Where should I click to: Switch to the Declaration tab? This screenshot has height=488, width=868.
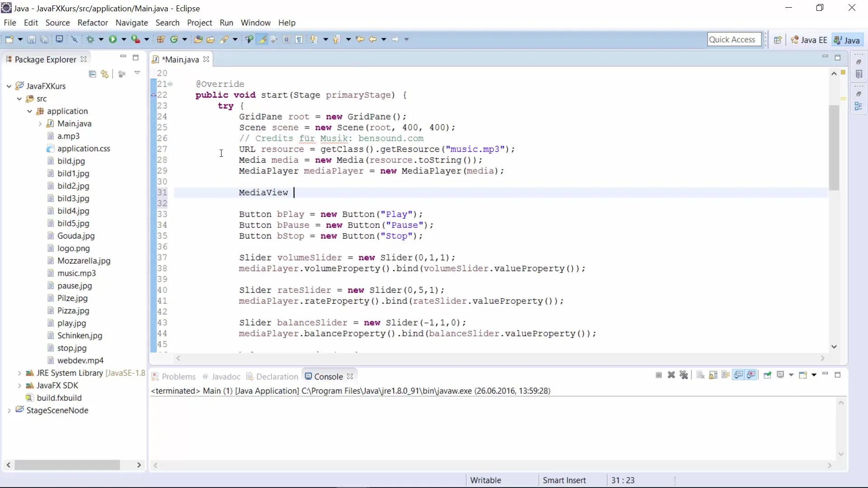[272, 376]
